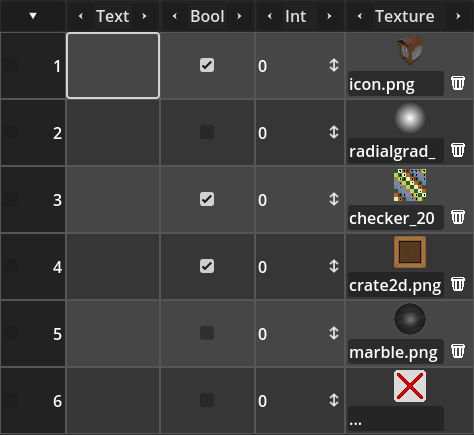Remove radialgrad_ texture with trash icon
This screenshot has width=474, height=435.
(458, 150)
